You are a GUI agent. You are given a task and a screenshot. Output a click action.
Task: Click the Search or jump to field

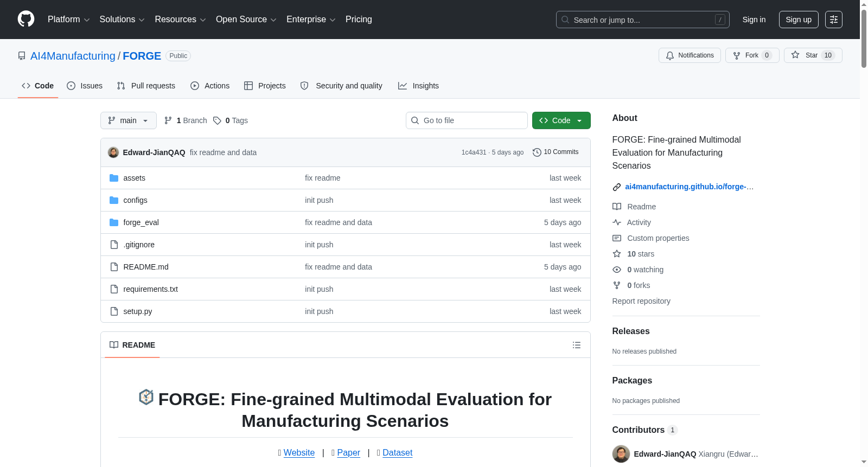643,20
